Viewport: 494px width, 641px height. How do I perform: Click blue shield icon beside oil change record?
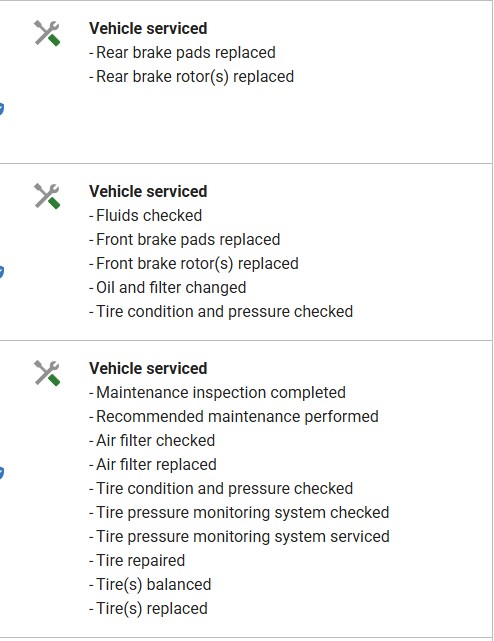[x=2, y=272]
